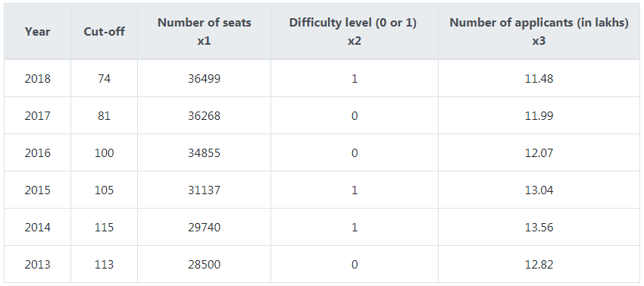The image size is (644, 286).
Task: Click the Number of seats x1 header
Action: coord(204,32)
